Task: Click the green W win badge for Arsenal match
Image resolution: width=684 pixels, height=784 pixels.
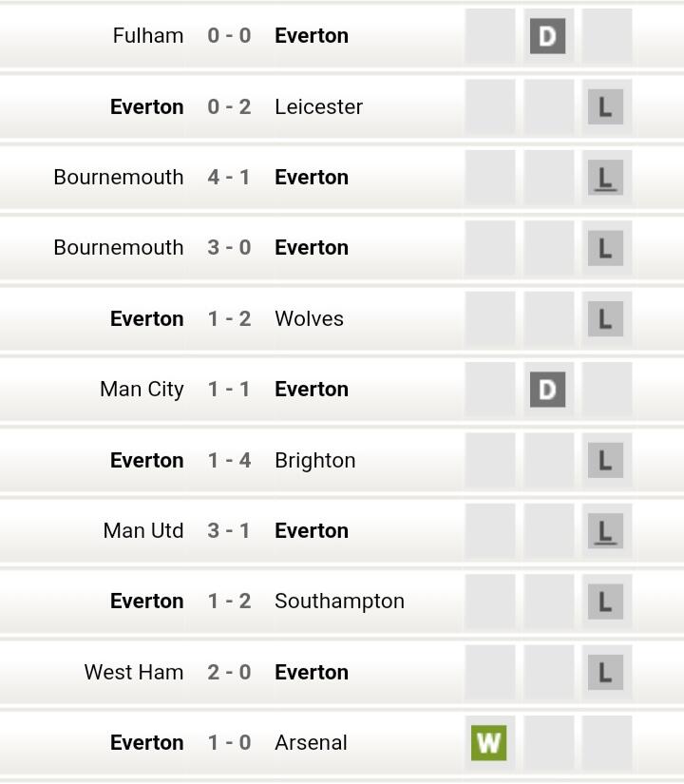Action: coord(489,742)
